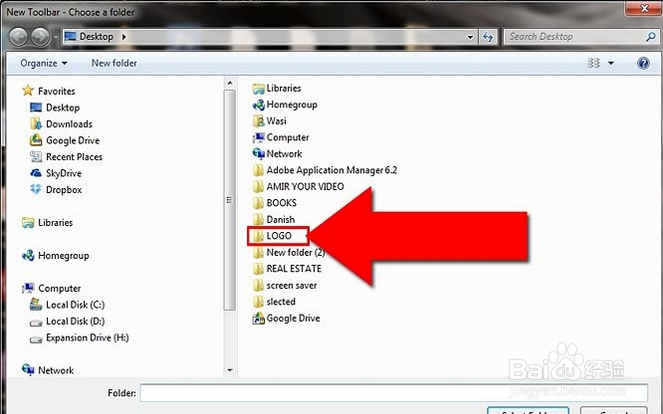Click the Folder name input field
This screenshot has width=663, height=414.
[394, 393]
